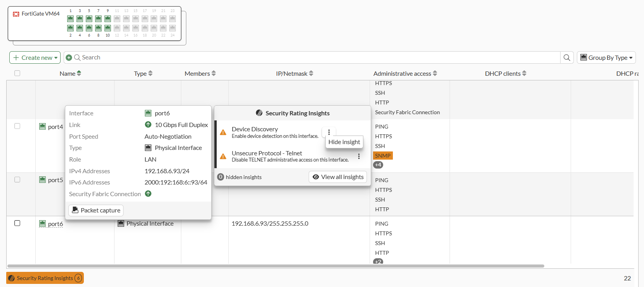Click three-dot menu beside Device Discovery
The width and height of the screenshot is (644, 287).
coord(329,132)
